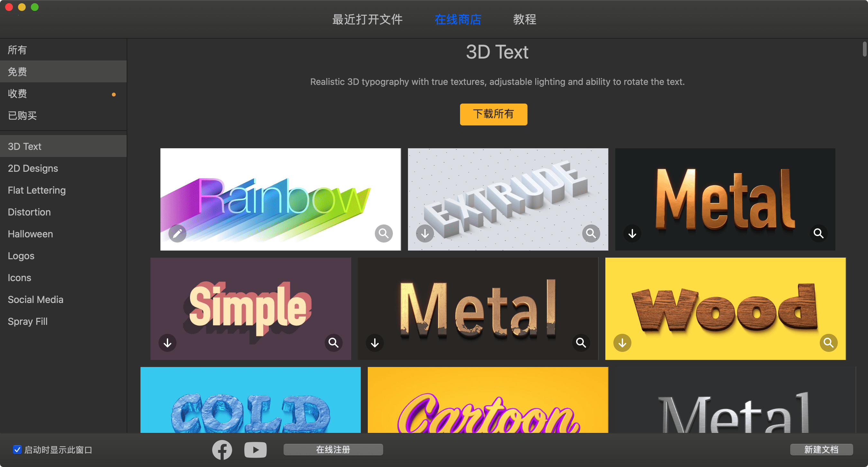Switch to the 在线商店 tab

click(458, 20)
